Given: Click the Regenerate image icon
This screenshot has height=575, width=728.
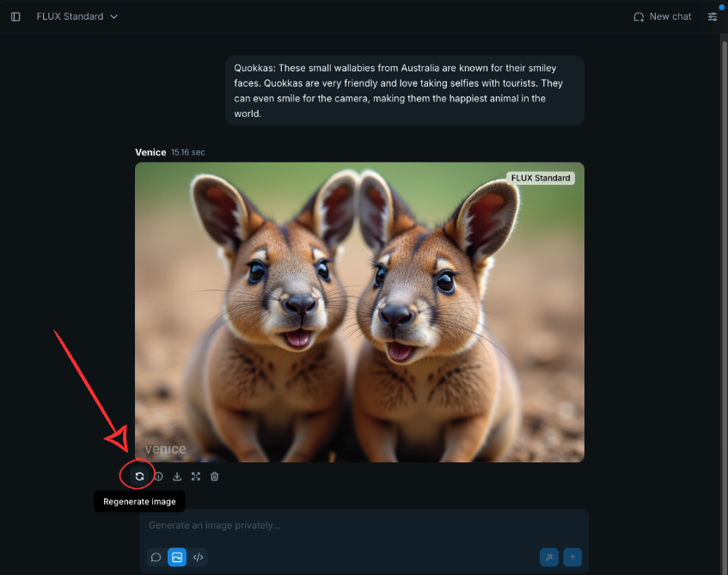Looking at the screenshot, I should click(139, 476).
